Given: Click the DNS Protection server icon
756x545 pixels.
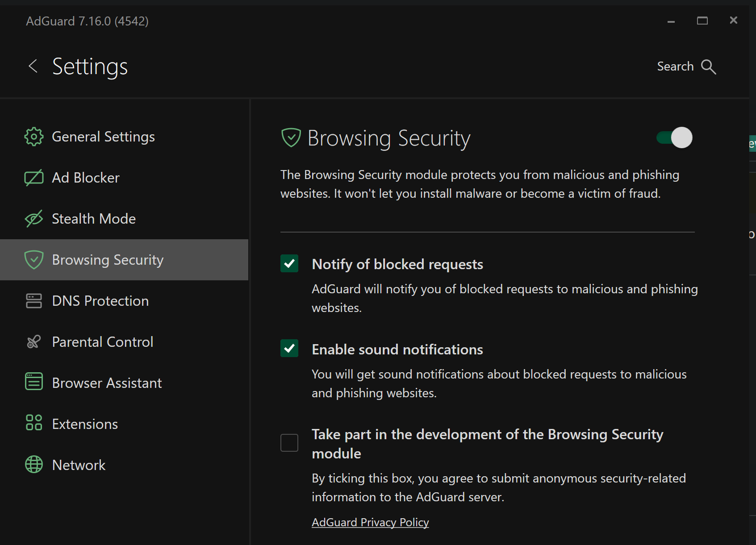Looking at the screenshot, I should (x=34, y=301).
